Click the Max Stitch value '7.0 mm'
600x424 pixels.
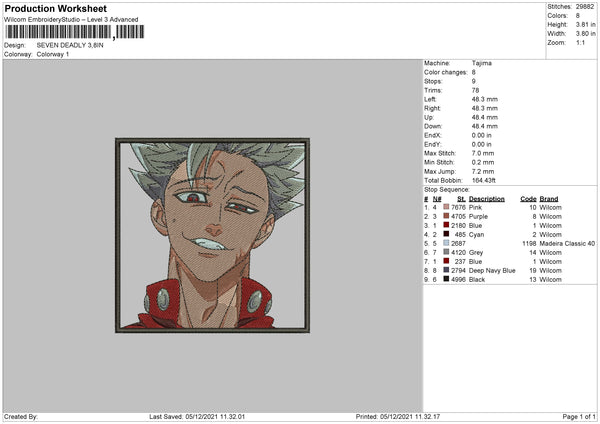483,153
